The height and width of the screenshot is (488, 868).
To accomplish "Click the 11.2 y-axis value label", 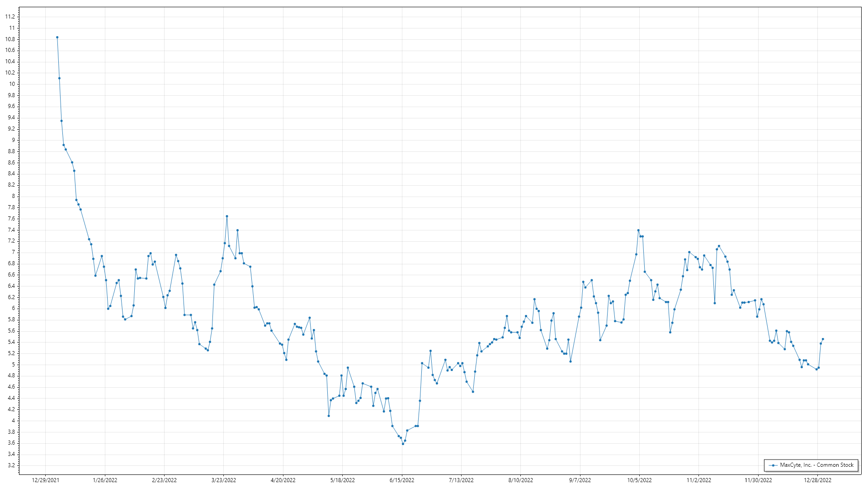I will coord(10,17).
